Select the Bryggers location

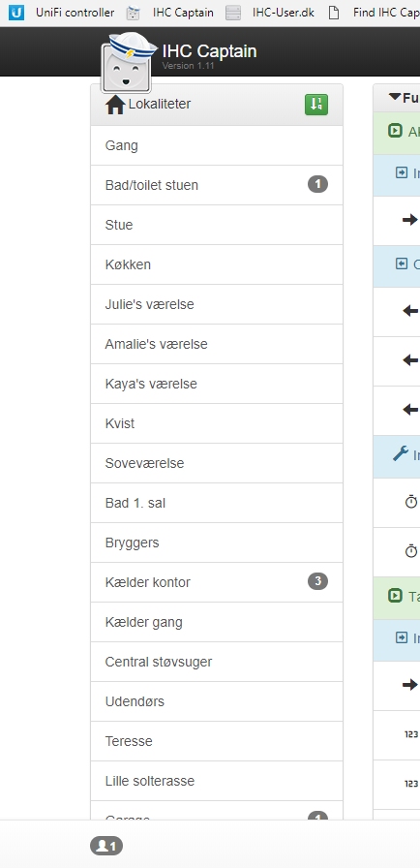217,542
